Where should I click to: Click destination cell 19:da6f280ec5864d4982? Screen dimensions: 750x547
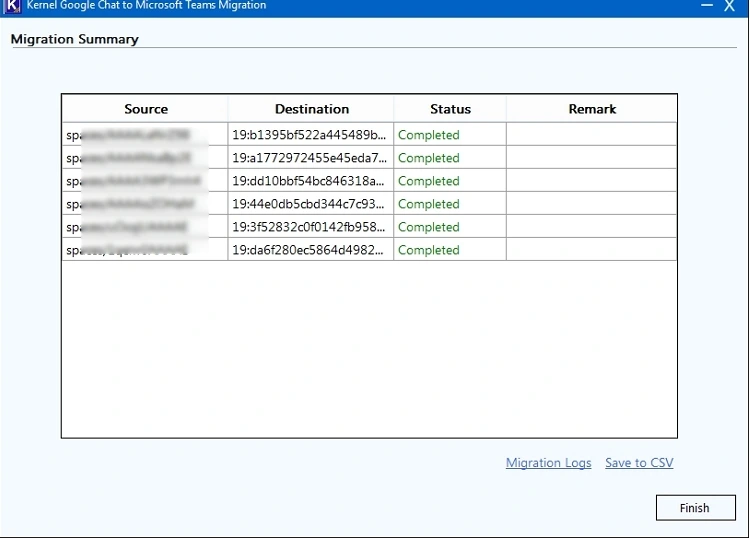tap(309, 250)
